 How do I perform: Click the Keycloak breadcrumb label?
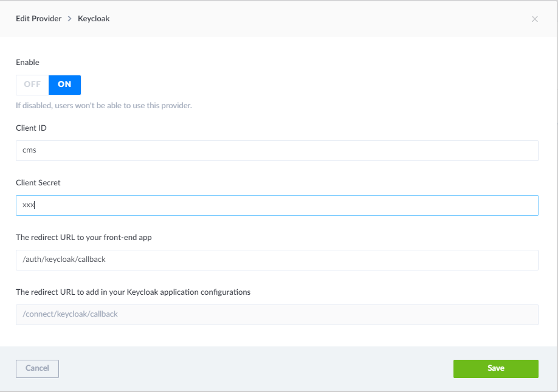tap(94, 18)
